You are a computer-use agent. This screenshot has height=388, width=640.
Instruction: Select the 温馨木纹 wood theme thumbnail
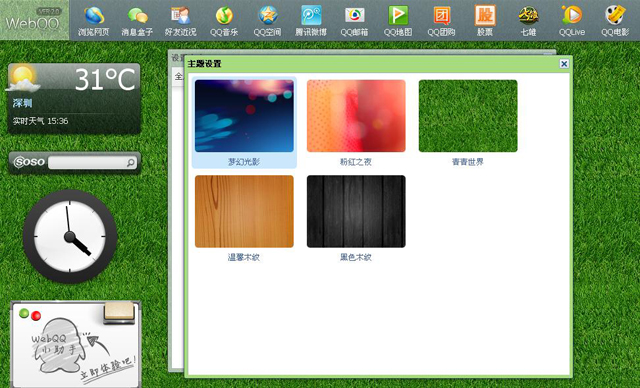pos(244,211)
